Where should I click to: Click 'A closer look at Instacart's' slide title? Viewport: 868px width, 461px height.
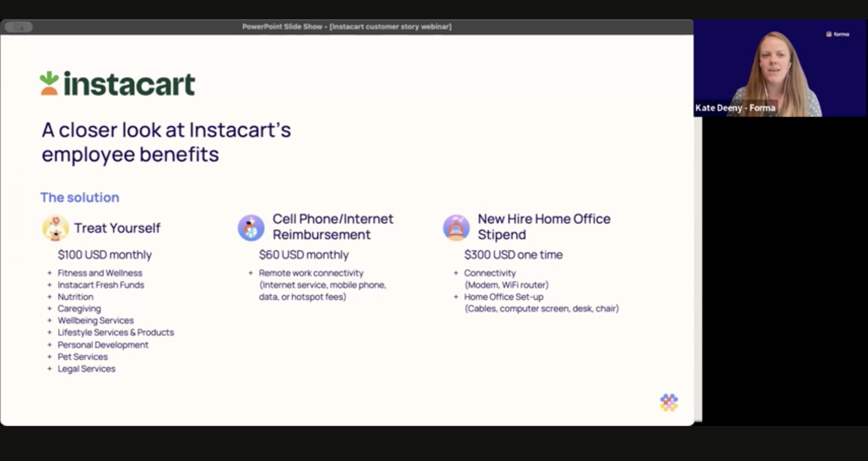(166, 130)
